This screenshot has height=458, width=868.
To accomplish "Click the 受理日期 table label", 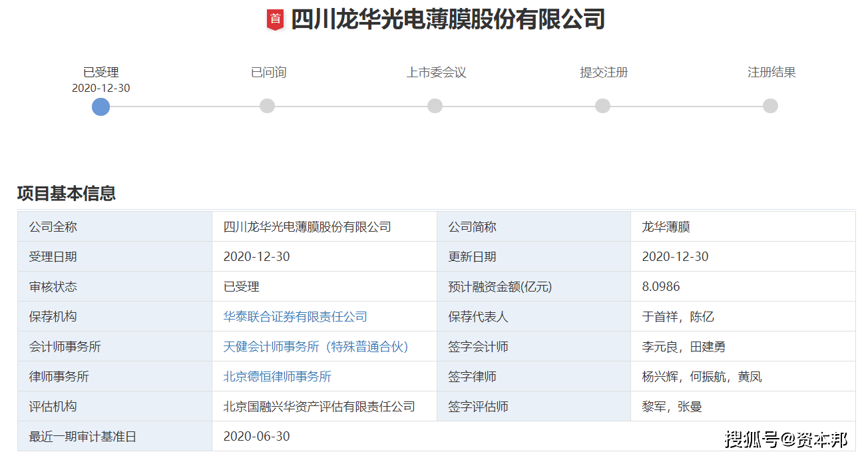I will (53, 257).
